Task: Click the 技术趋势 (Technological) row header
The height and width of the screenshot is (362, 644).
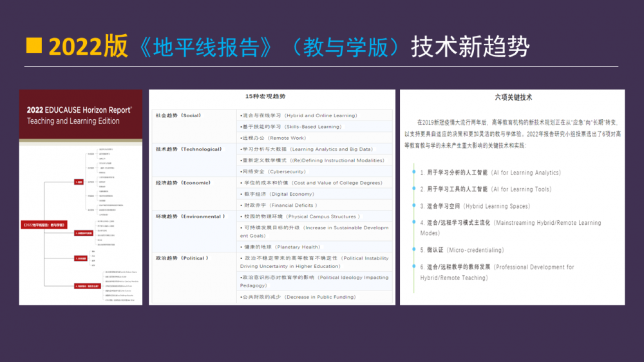Action: click(x=188, y=149)
